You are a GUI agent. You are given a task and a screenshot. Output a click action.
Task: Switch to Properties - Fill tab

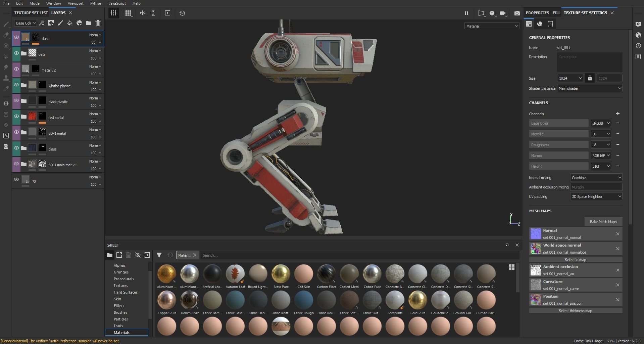[543, 13]
